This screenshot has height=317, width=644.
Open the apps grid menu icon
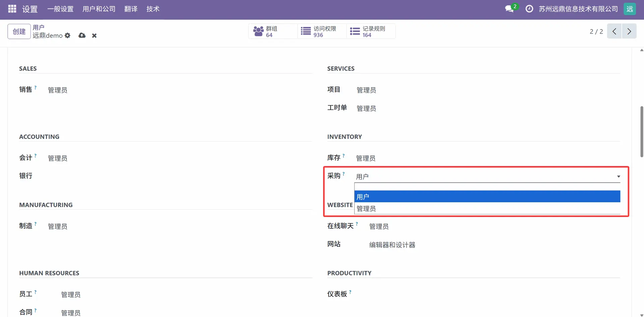12,9
